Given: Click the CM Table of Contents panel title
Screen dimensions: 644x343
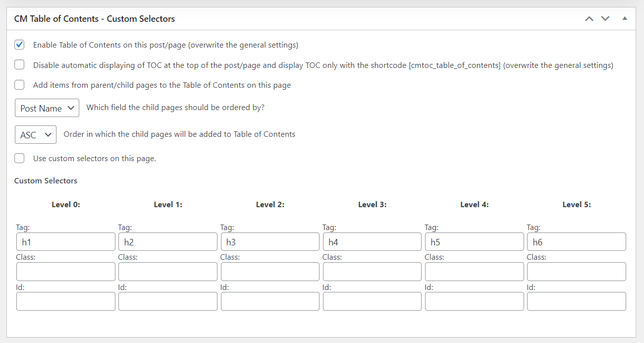Looking at the screenshot, I should (95, 19).
